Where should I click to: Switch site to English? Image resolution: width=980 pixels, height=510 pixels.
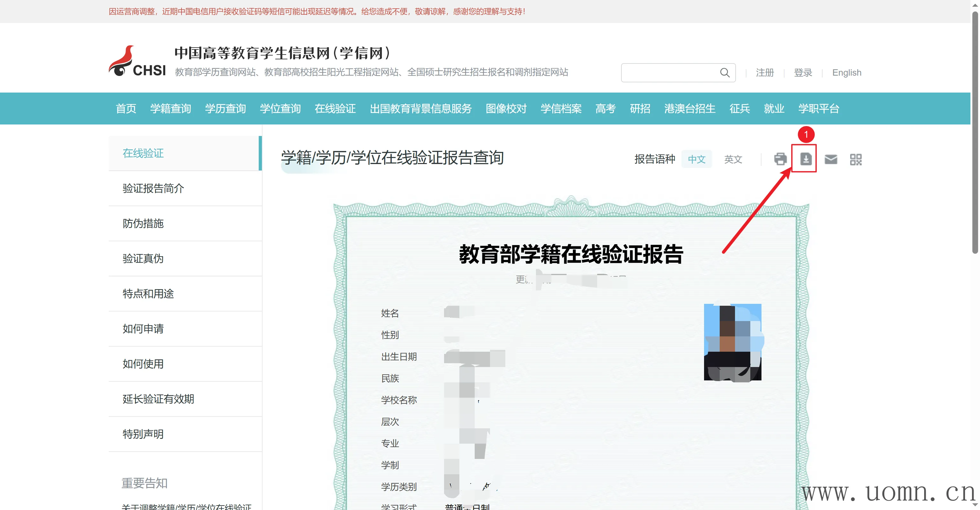[846, 73]
